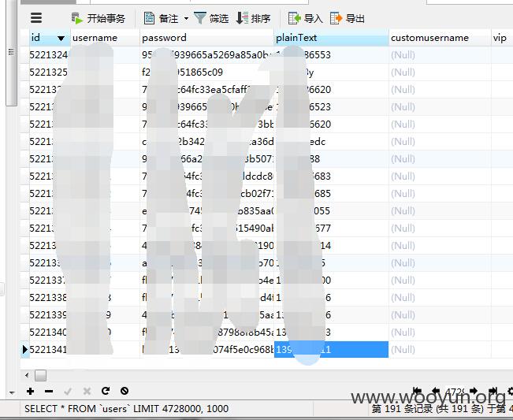Select highlighted plainText cell in row 5221341
This screenshot has width=513, height=420.
coord(331,350)
